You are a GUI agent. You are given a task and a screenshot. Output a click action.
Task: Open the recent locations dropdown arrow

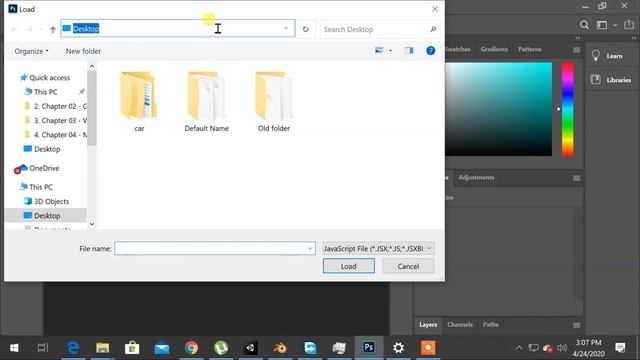coord(41,29)
